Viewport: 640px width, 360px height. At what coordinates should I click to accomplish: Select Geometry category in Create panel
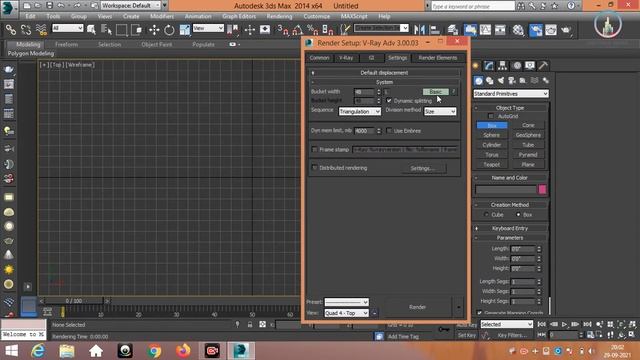(x=478, y=80)
